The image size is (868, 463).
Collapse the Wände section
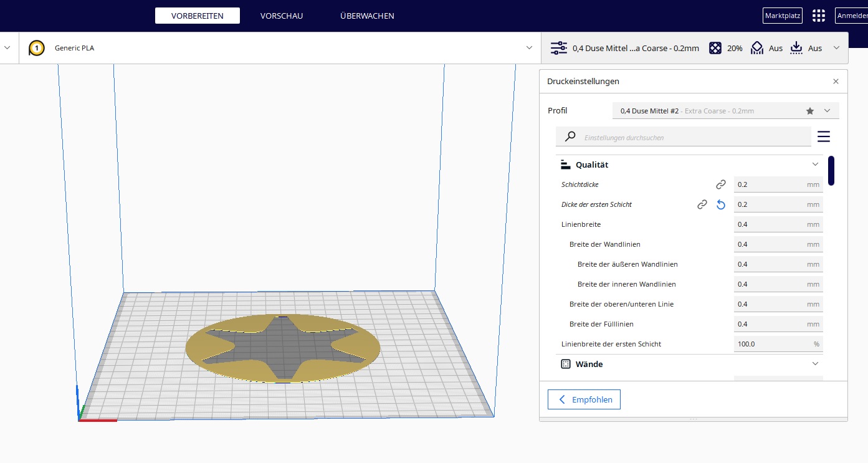pyautogui.click(x=815, y=364)
